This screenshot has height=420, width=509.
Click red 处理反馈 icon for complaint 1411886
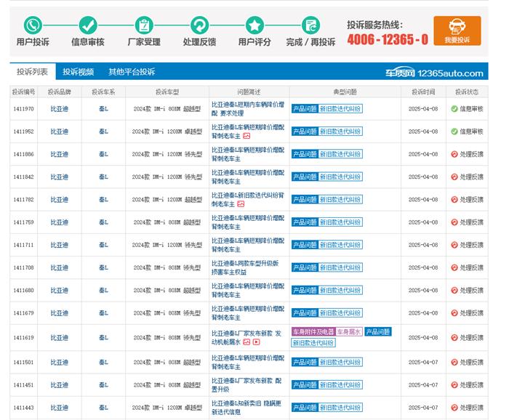(454, 154)
